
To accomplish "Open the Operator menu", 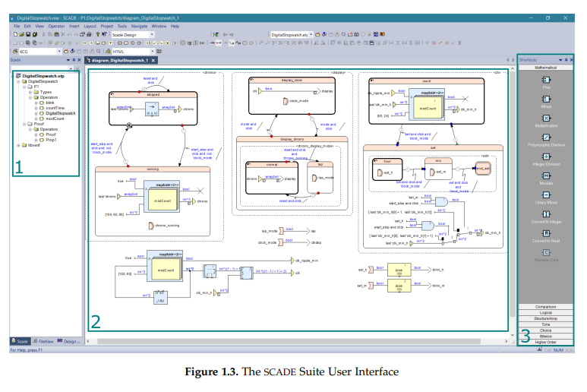I will (57, 26).
